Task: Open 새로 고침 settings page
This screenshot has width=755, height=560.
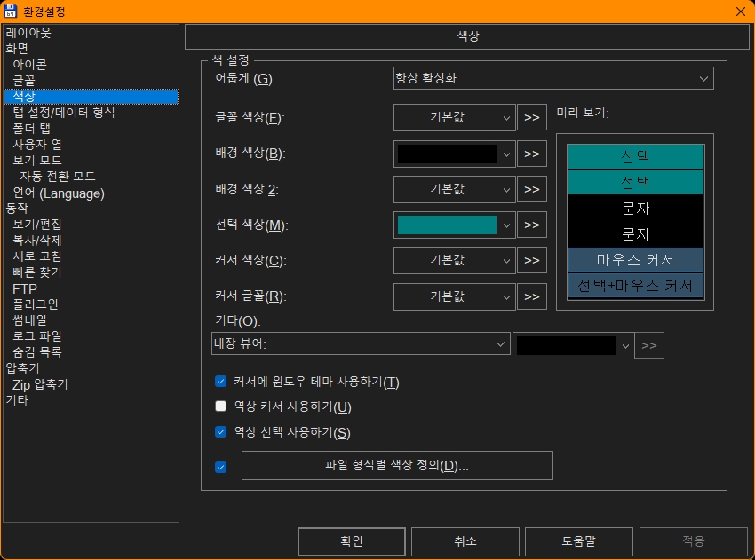Action: pyautogui.click(x=37, y=256)
